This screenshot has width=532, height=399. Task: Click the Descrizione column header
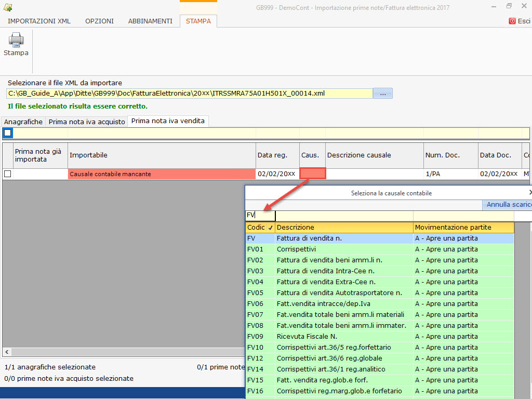pos(343,228)
